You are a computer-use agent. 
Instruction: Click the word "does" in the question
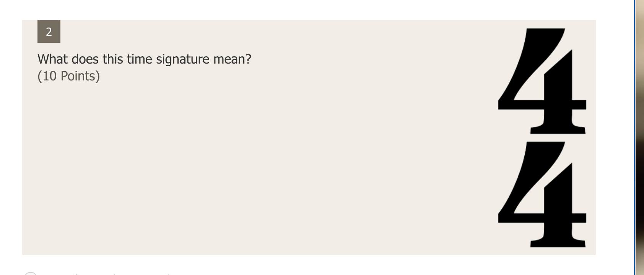pos(85,59)
